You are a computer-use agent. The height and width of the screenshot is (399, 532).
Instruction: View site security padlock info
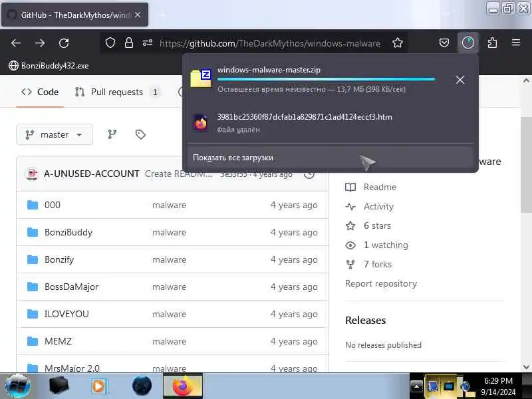129,43
